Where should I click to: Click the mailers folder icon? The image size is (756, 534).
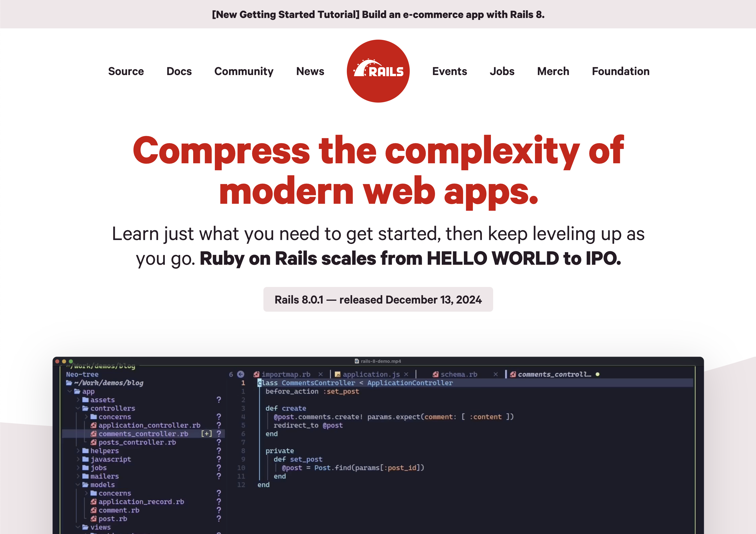click(86, 476)
